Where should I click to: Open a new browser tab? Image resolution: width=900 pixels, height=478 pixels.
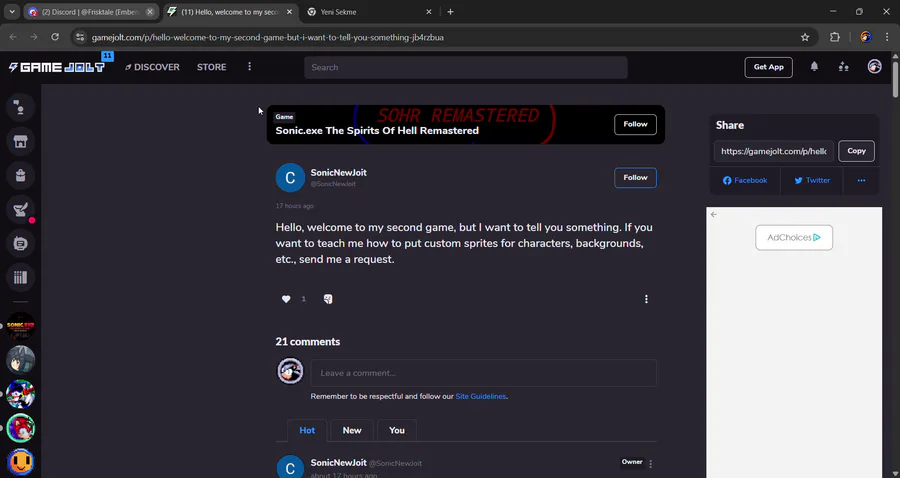click(450, 11)
